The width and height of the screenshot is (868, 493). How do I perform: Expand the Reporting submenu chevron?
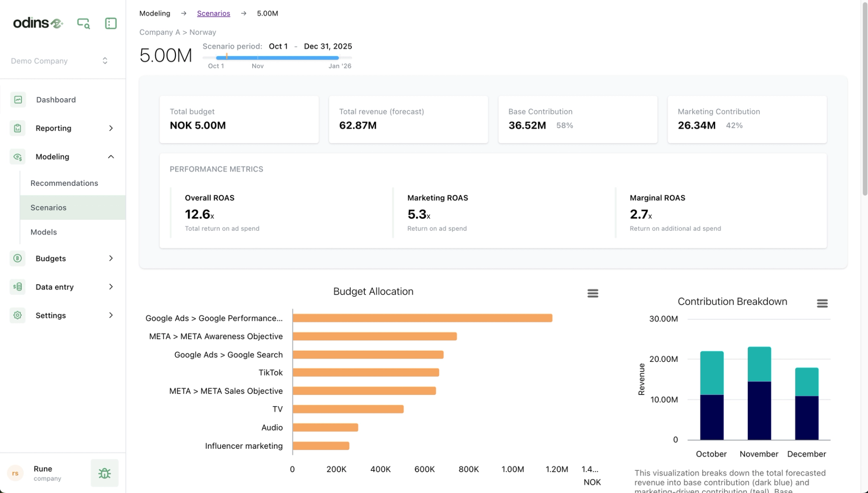[x=111, y=128]
